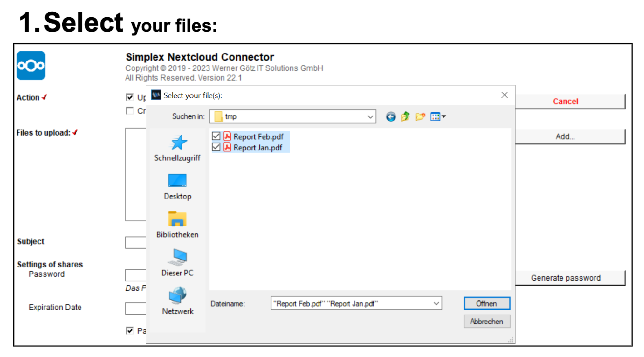Click the Files to upload list box

click(135, 174)
